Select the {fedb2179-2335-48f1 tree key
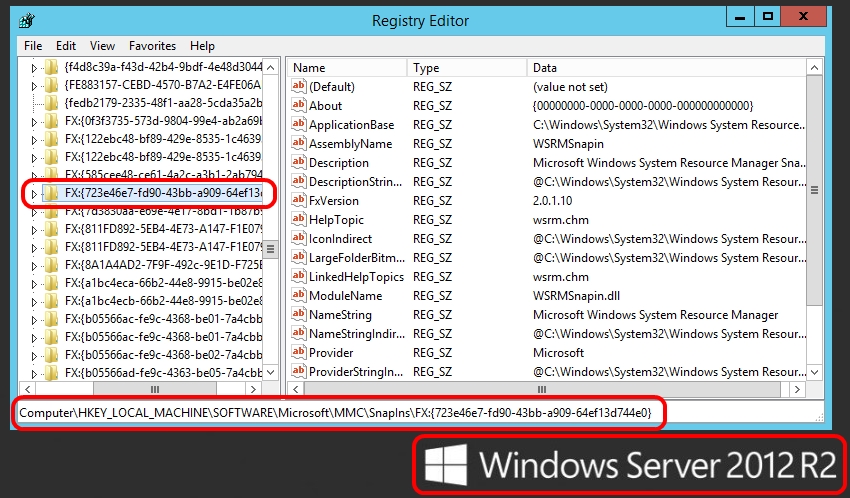850x498 pixels. pyautogui.click(x=163, y=103)
